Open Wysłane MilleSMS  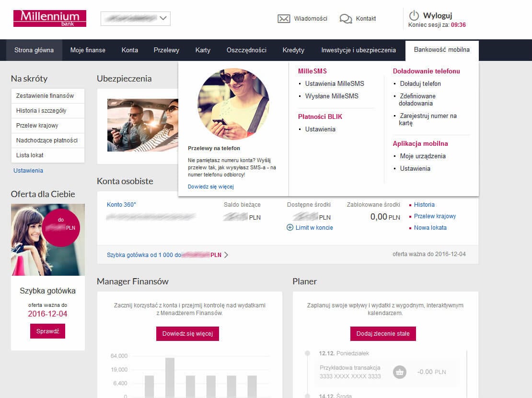[x=332, y=96]
